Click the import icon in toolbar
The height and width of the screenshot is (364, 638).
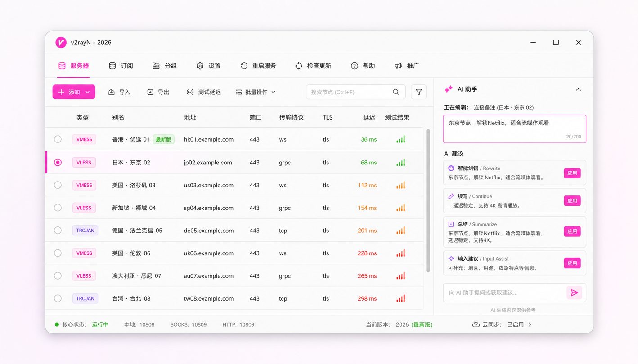click(112, 92)
